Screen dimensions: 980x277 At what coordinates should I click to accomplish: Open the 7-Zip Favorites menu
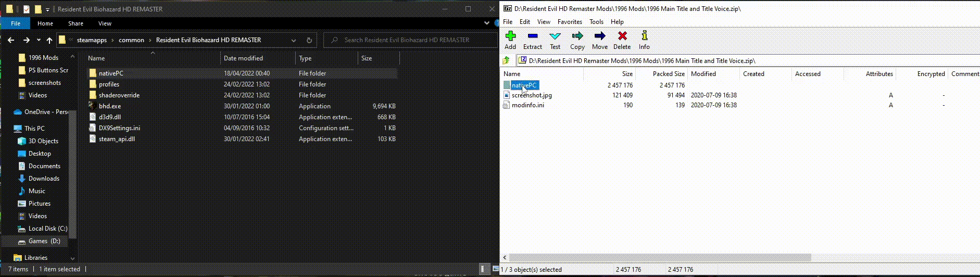tap(570, 22)
